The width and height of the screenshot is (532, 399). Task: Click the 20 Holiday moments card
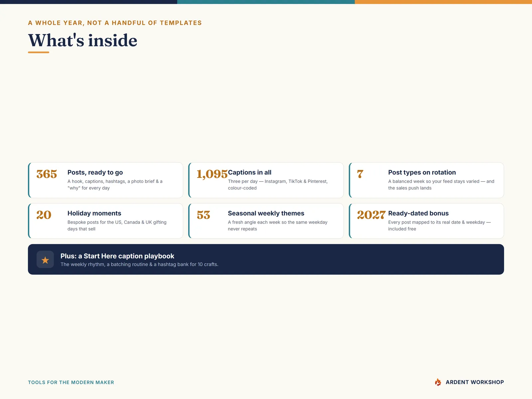pyautogui.click(x=105, y=221)
